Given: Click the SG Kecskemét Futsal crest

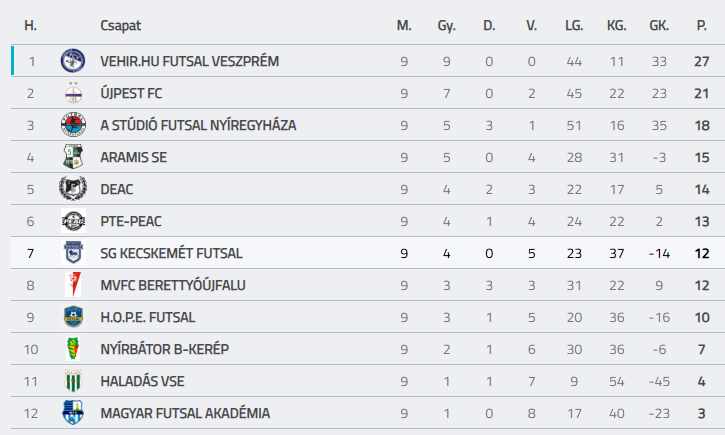Looking at the screenshot, I should pyautogui.click(x=73, y=253).
